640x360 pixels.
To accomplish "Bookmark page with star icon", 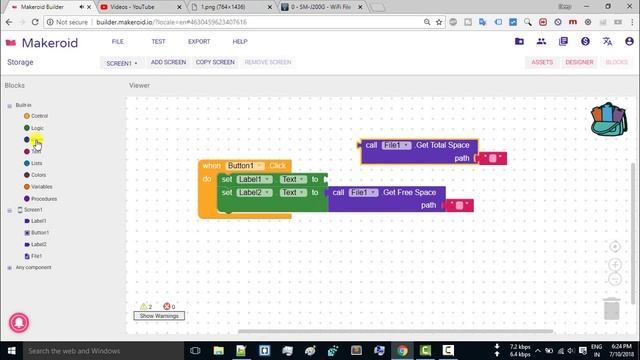I will click(x=439, y=22).
